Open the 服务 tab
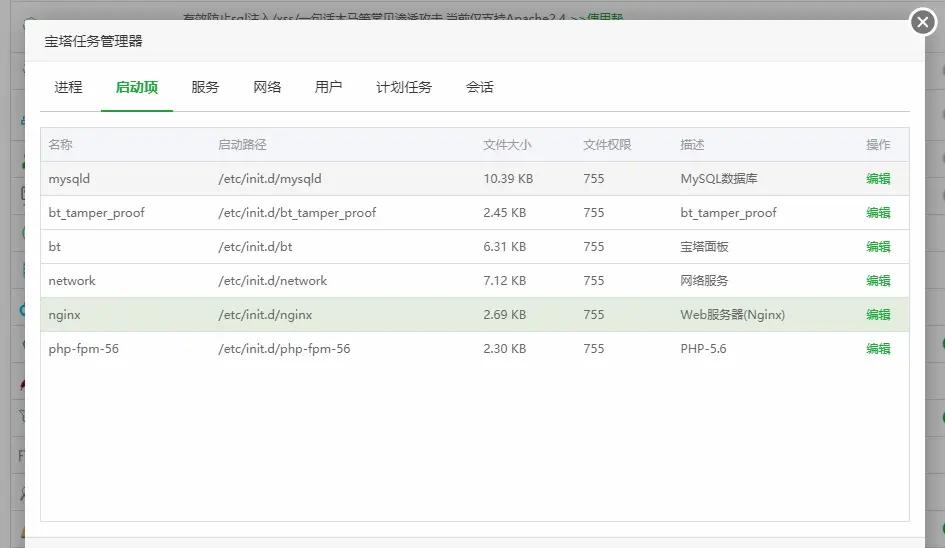The height and width of the screenshot is (548, 945). point(205,87)
